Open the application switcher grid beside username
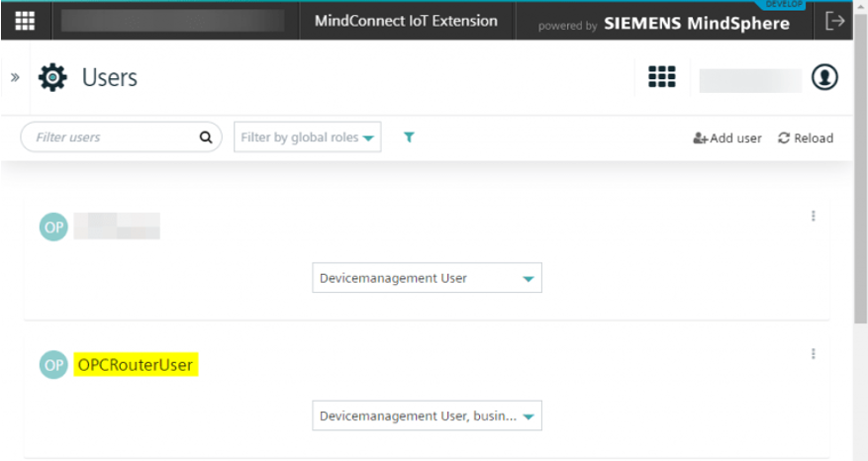The image size is (868, 461). point(661,77)
